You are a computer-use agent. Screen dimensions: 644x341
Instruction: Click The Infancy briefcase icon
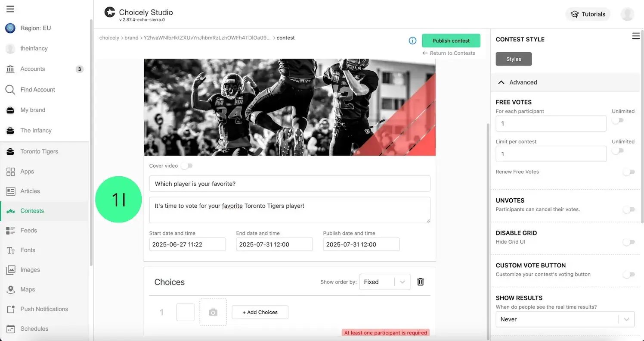[x=10, y=131]
